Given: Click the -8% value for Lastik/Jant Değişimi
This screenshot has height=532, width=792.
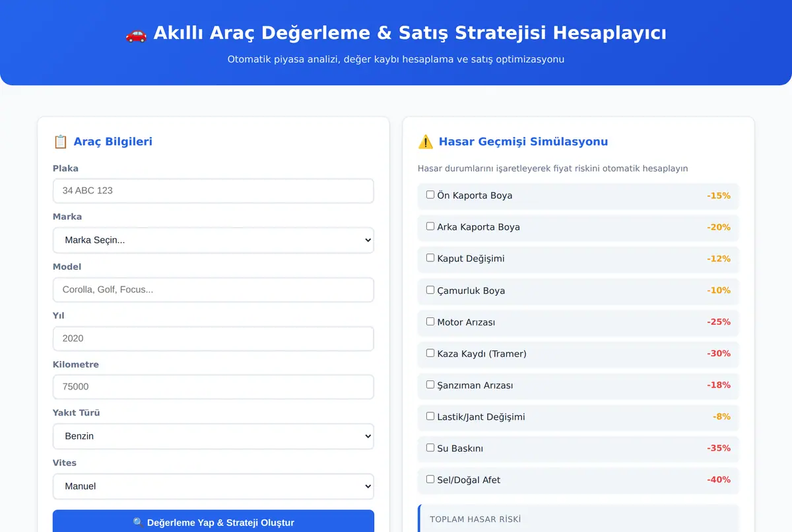Looking at the screenshot, I should coord(721,416).
